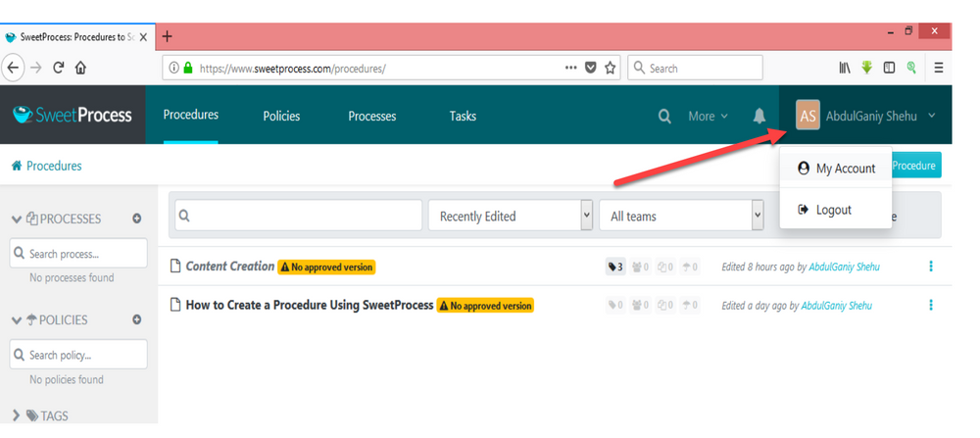This screenshot has height=438, width=980.
Task: Expand the More dropdown in header
Action: [708, 117]
